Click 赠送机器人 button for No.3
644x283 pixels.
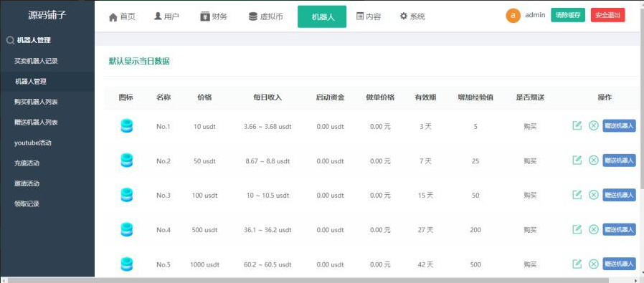(619, 195)
